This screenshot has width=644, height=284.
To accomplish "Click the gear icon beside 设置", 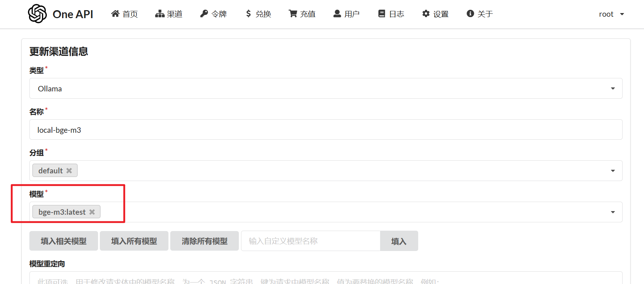I will (x=426, y=14).
